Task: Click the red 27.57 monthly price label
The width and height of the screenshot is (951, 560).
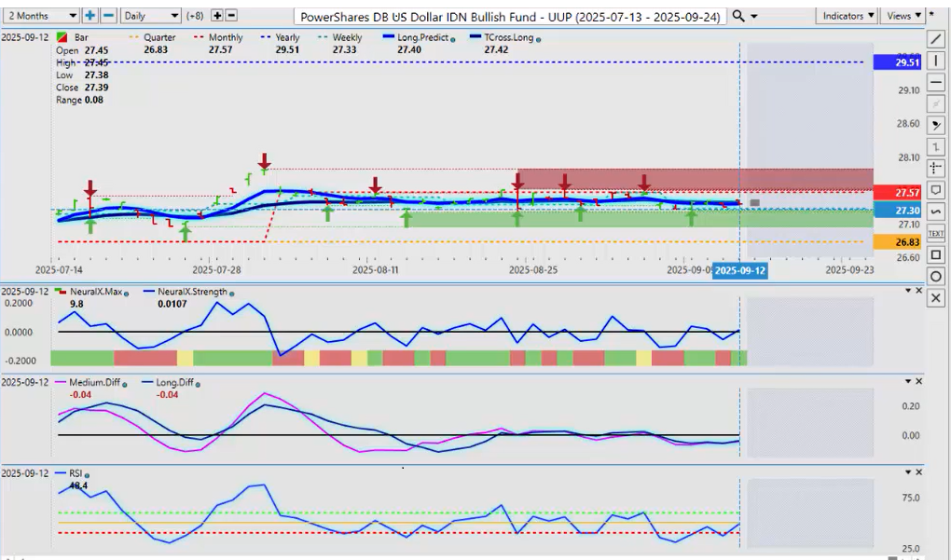Action: [896, 192]
